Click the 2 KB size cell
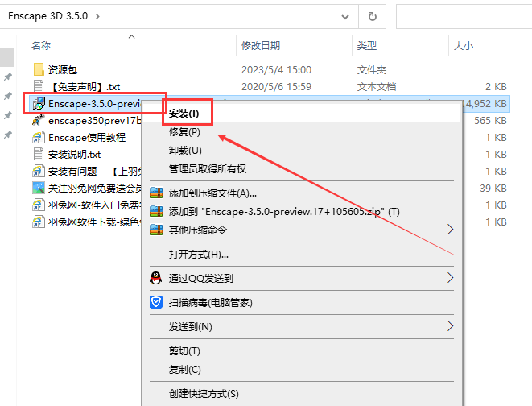The image size is (532, 406). click(496, 86)
